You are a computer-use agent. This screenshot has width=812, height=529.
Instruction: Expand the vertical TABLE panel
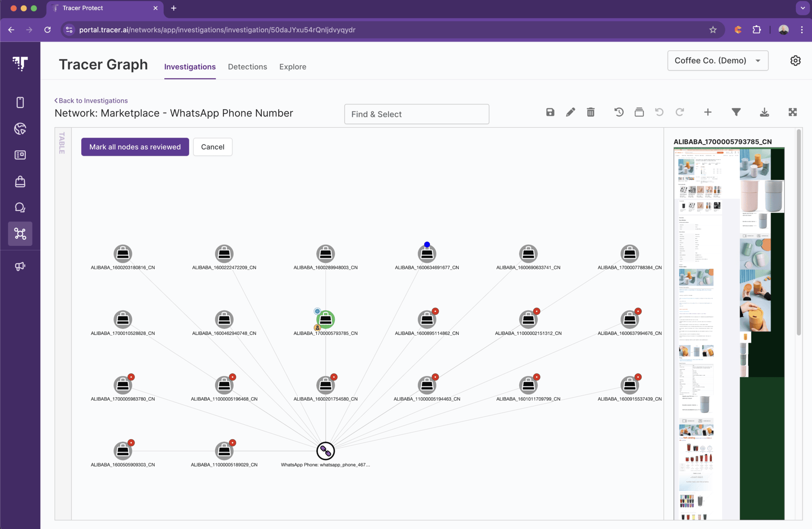coord(62,143)
